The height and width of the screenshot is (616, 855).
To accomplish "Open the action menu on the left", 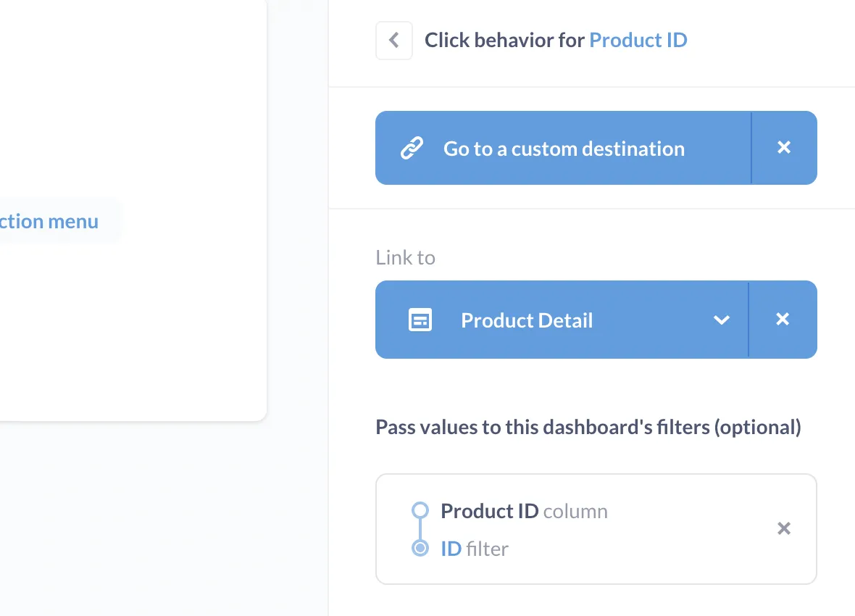I will click(49, 221).
